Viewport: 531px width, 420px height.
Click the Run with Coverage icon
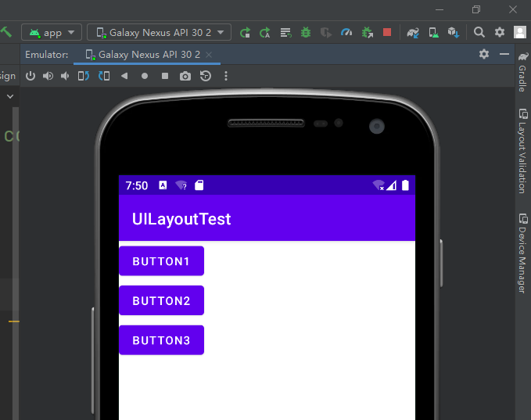pos(326,33)
